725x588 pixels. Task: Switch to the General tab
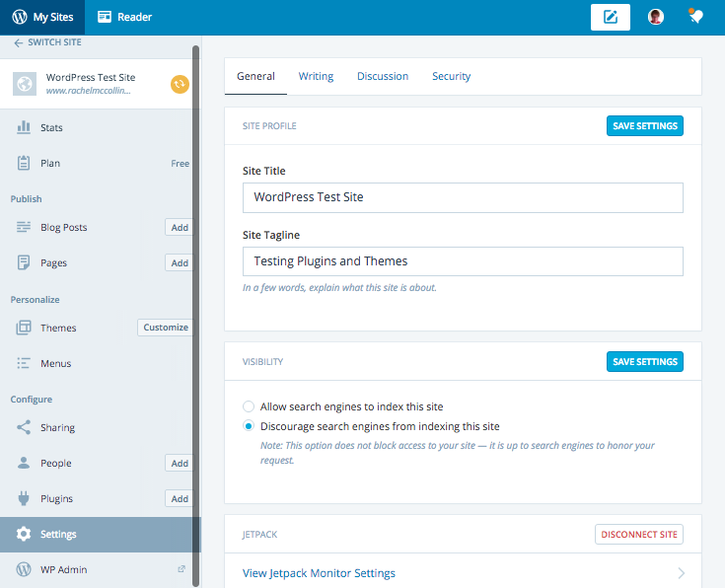(x=255, y=76)
